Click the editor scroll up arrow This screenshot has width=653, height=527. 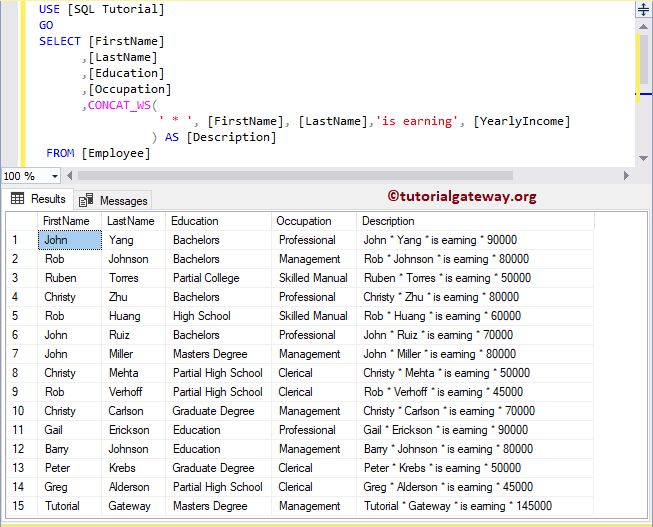coord(643,27)
